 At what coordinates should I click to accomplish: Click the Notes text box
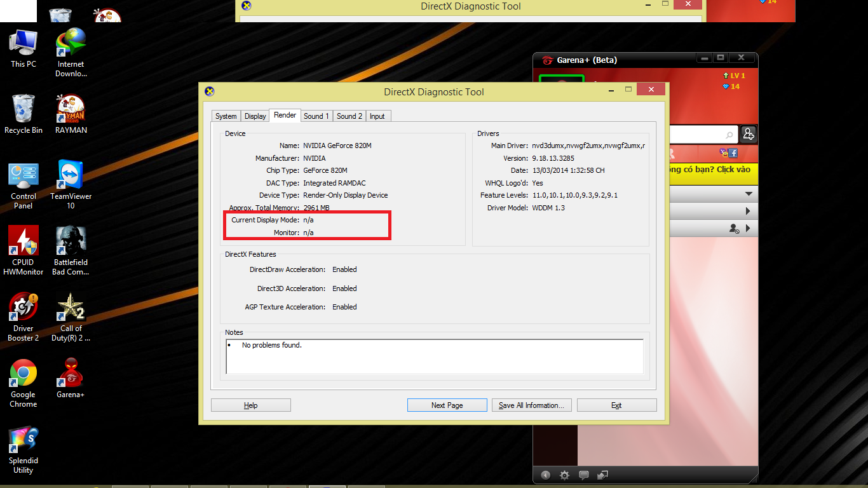[435, 356]
